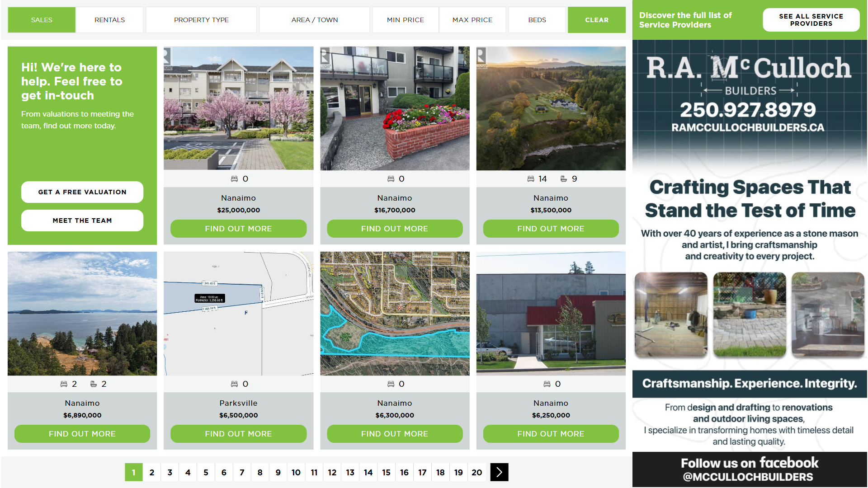The height and width of the screenshot is (488, 868).
Task: Clear all search filters
Action: pos(596,20)
